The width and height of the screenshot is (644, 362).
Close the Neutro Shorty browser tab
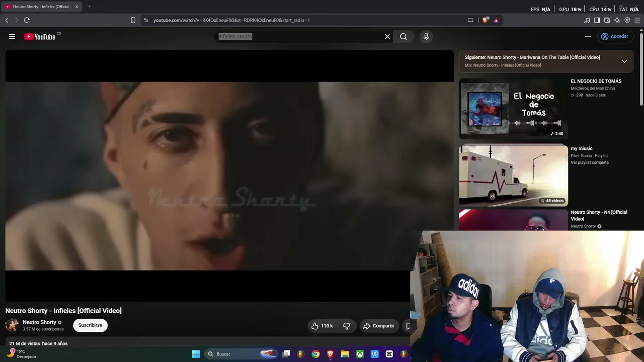77,7
